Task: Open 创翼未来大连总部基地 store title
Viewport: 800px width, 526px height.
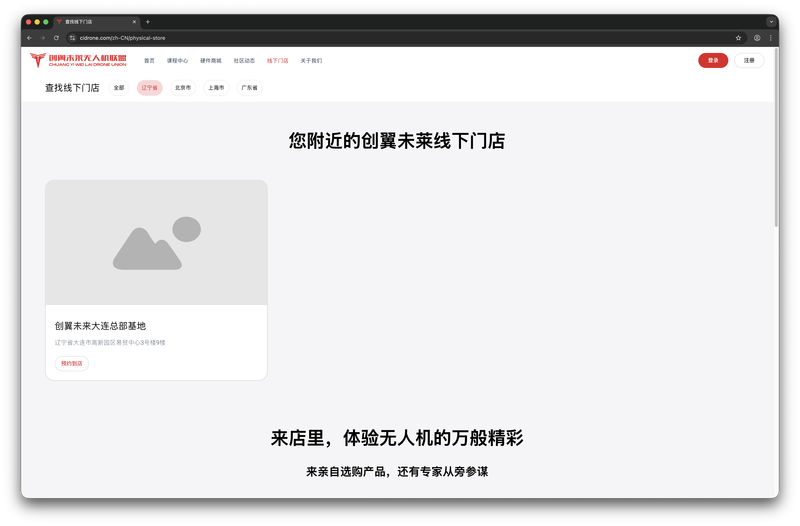Action: (x=101, y=326)
